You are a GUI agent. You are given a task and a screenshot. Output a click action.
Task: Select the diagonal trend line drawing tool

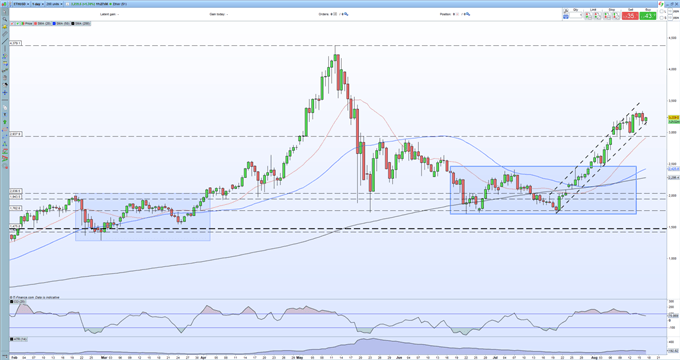5,41
